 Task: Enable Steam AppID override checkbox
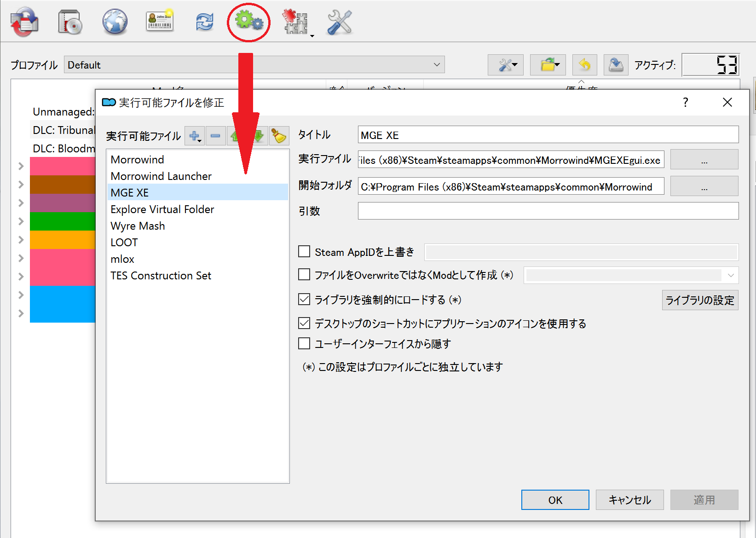(304, 251)
